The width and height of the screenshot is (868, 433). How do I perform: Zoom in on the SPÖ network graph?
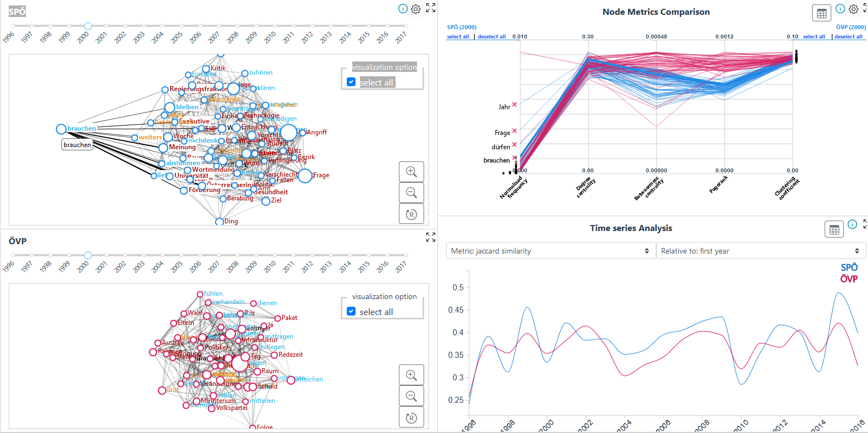click(x=412, y=172)
